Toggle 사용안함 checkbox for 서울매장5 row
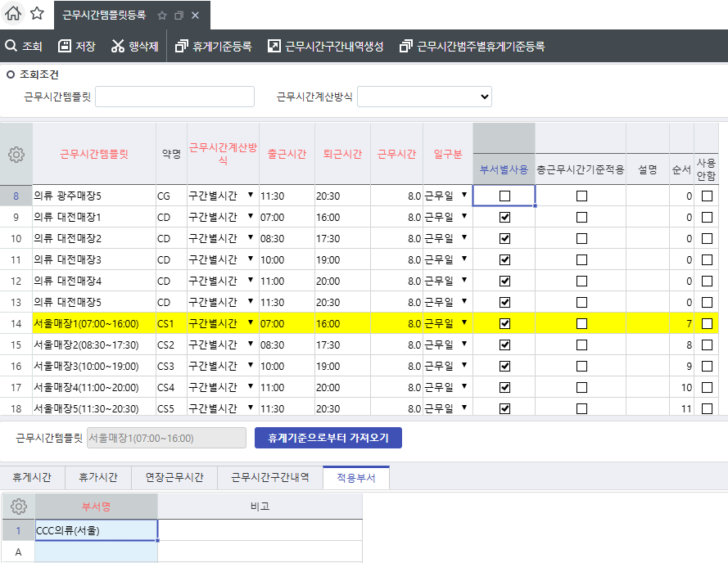Screen dimensions: 728x563 pos(707,408)
